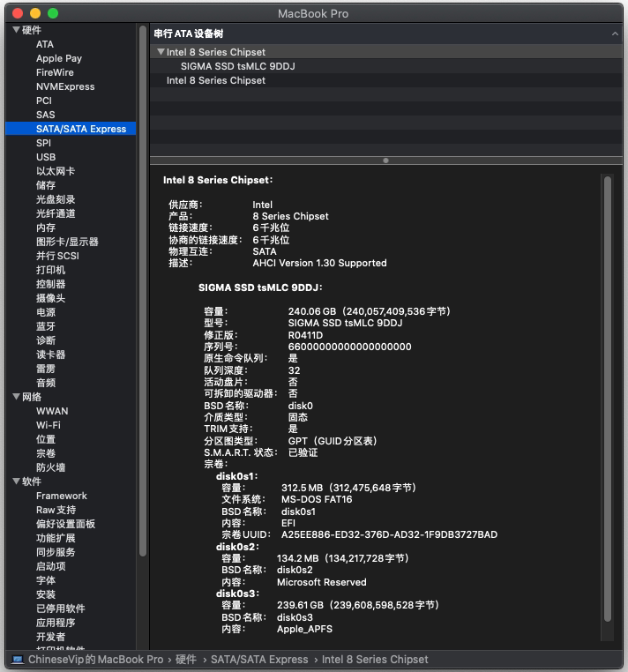Select Framework under 软件
Screen dimensions: 628x672
[62, 496]
